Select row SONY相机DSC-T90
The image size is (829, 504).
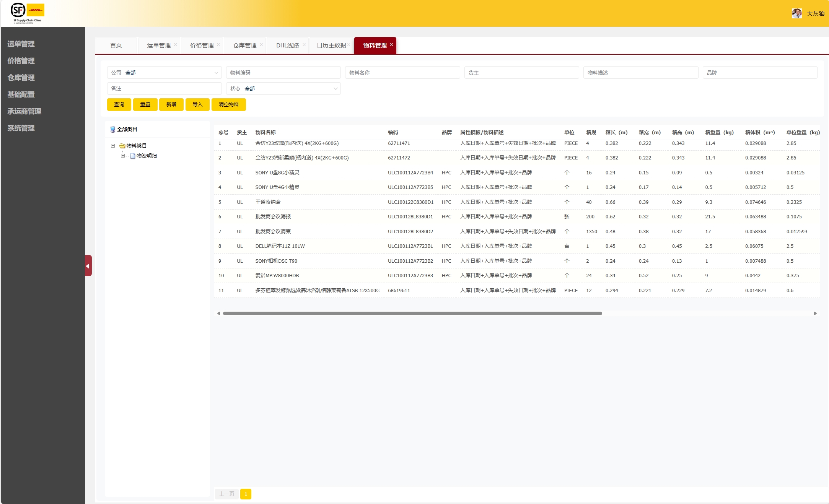(517, 261)
